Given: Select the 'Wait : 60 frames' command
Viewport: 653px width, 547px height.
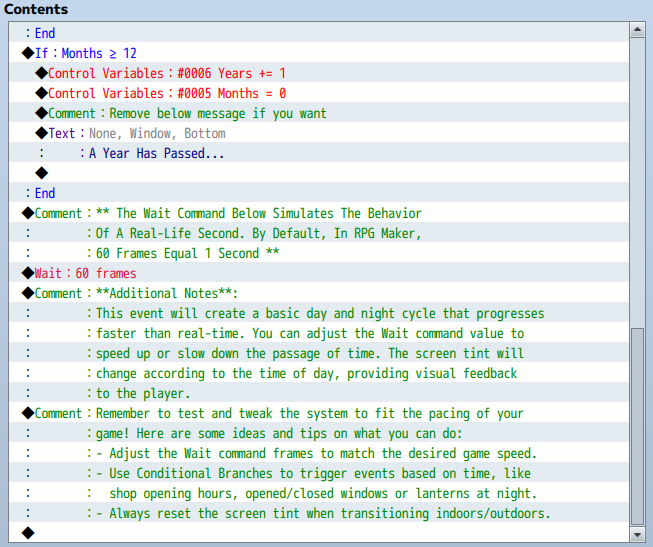Looking at the screenshot, I should click(x=319, y=273).
